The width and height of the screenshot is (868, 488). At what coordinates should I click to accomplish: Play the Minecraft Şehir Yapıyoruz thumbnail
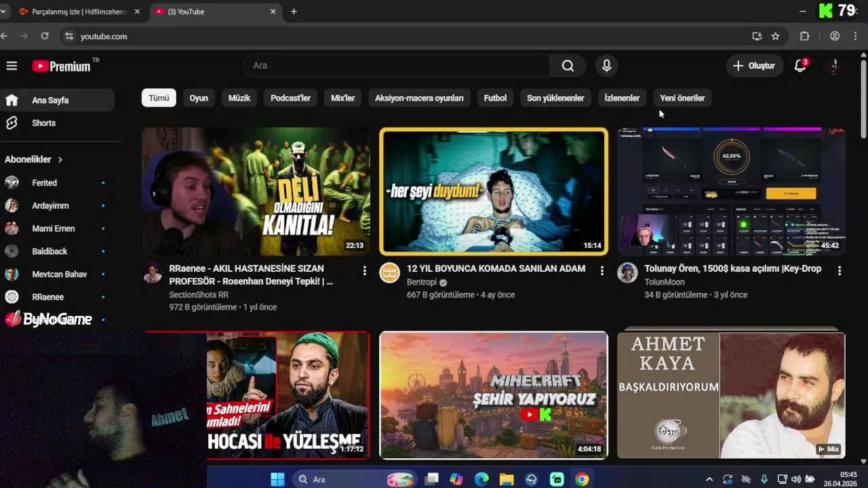(x=494, y=395)
